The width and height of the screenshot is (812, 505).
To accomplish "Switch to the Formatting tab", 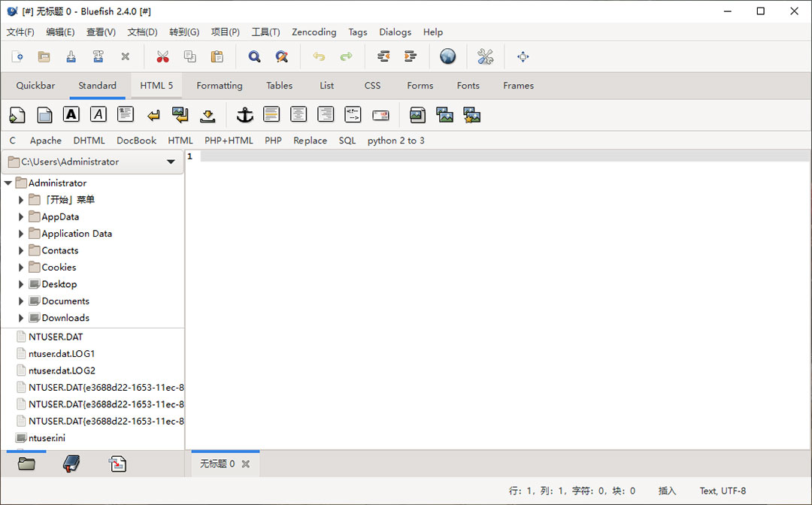I will (x=219, y=86).
